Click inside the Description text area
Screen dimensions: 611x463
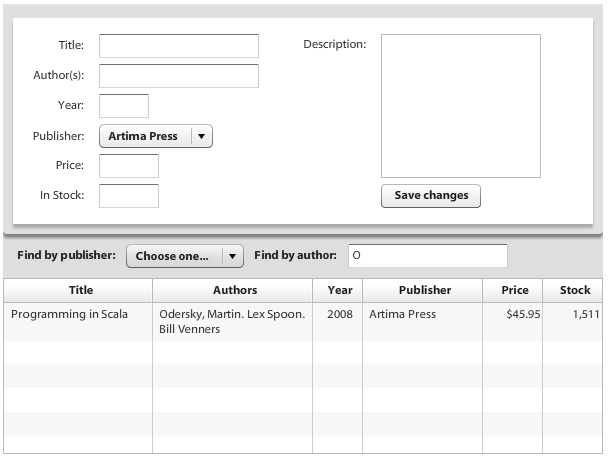coord(461,106)
